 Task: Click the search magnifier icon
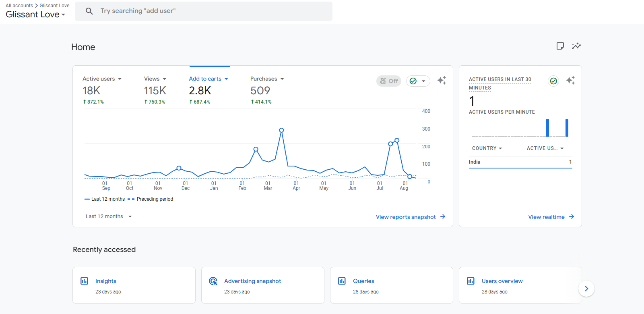(89, 11)
